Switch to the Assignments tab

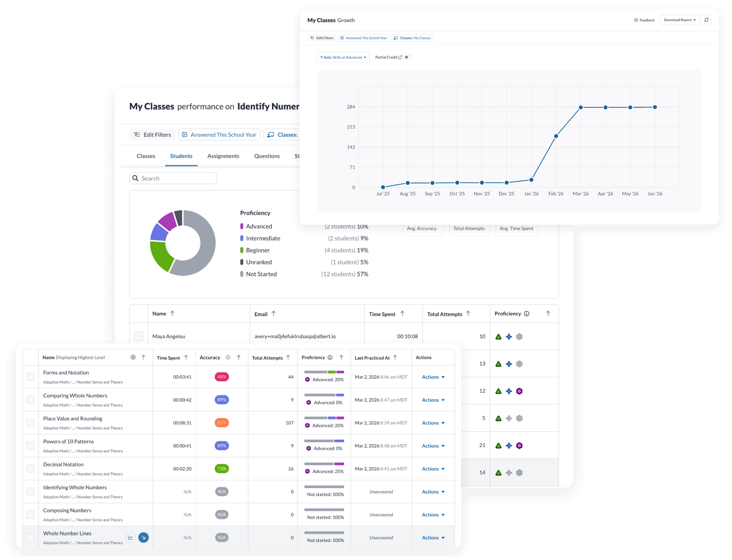223,156
